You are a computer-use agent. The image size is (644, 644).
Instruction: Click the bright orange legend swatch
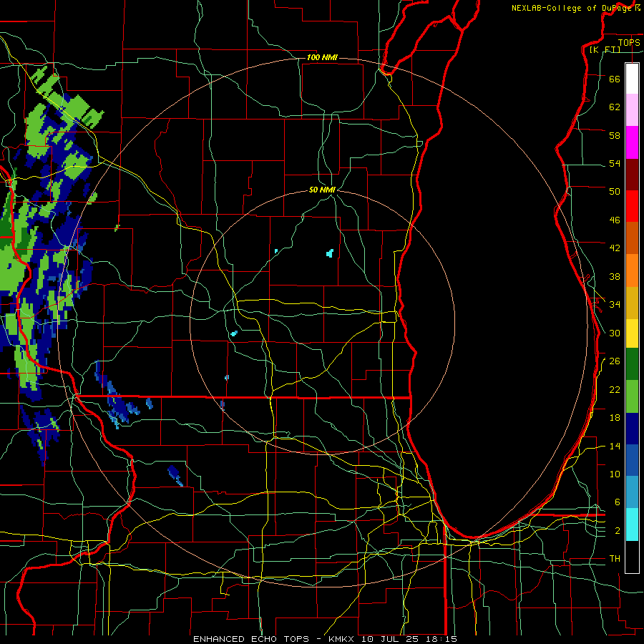tap(632, 270)
